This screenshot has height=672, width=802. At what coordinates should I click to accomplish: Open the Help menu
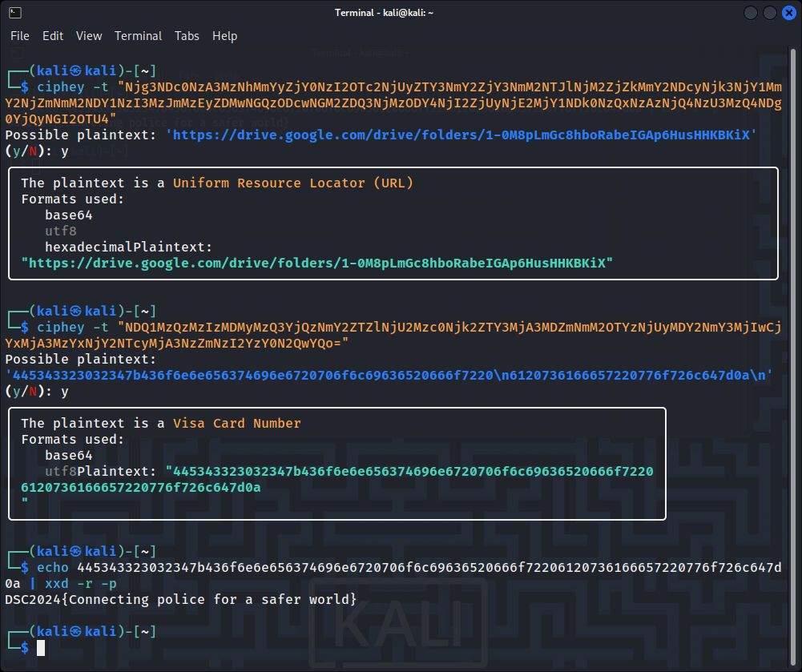[224, 36]
